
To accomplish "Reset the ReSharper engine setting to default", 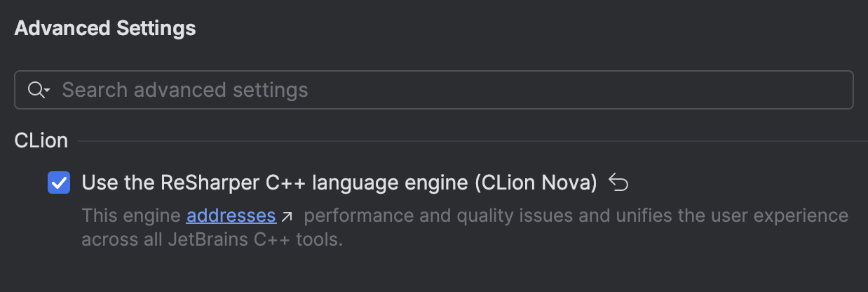I will (x=618, y=183).
